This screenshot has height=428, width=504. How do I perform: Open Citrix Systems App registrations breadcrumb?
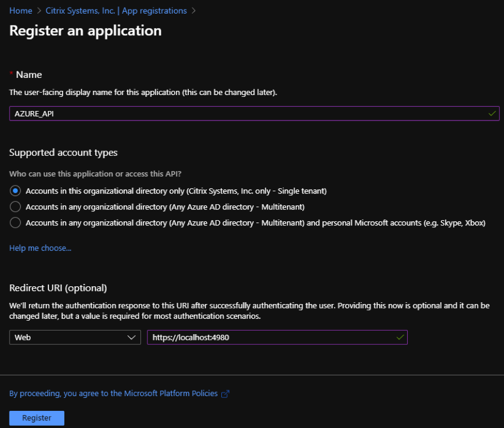pos(116,11)
